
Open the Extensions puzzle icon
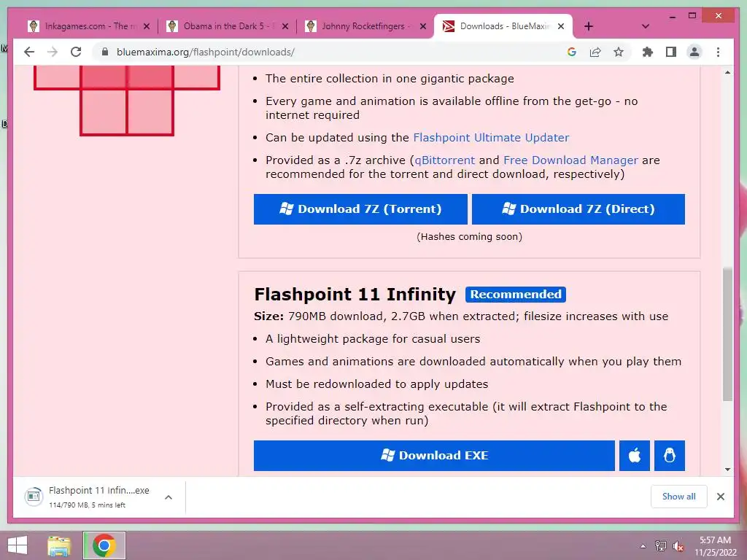point(648,52)
